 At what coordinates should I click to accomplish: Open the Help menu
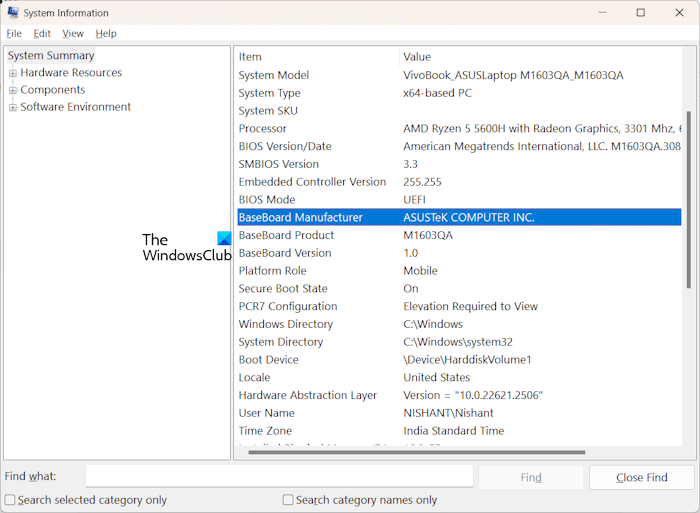[x=106, y=33]
